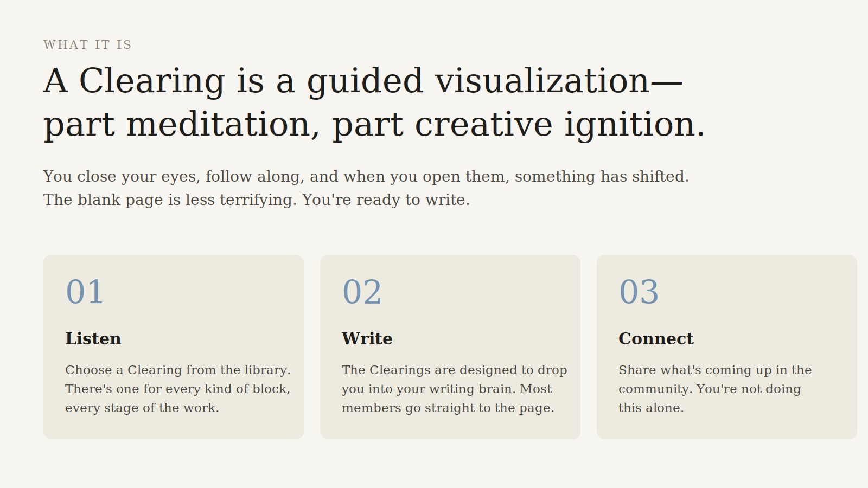Click the text 'The Clearings are designed to drop'

pos(455,370)
